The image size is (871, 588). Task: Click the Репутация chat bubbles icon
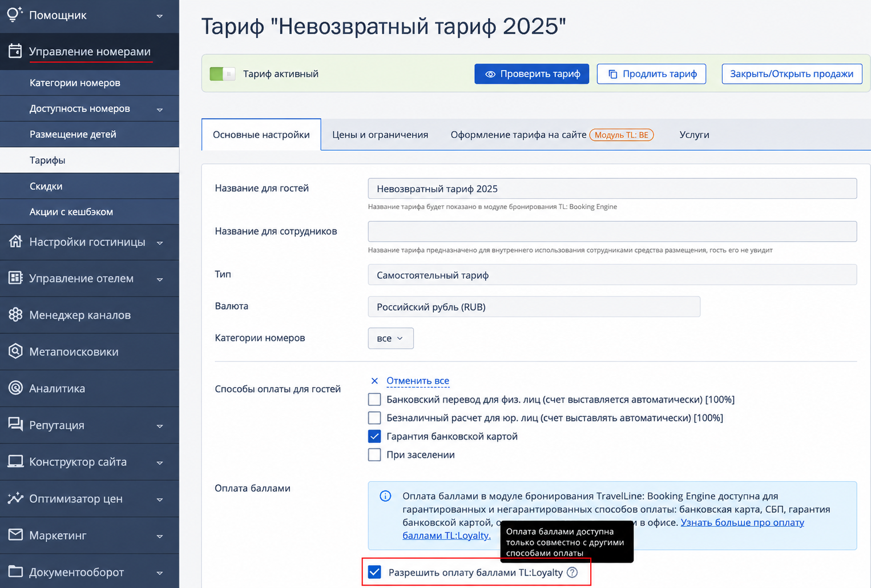15,424
